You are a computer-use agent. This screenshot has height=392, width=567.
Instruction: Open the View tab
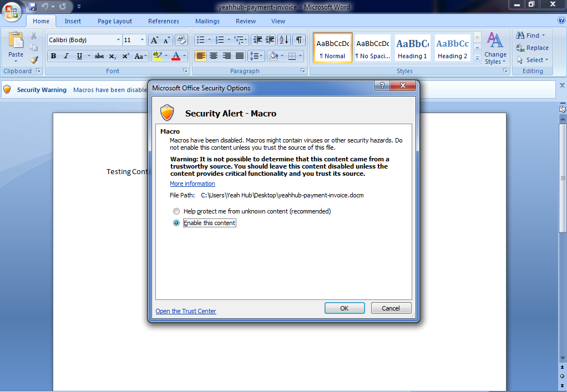coord(278,21)
